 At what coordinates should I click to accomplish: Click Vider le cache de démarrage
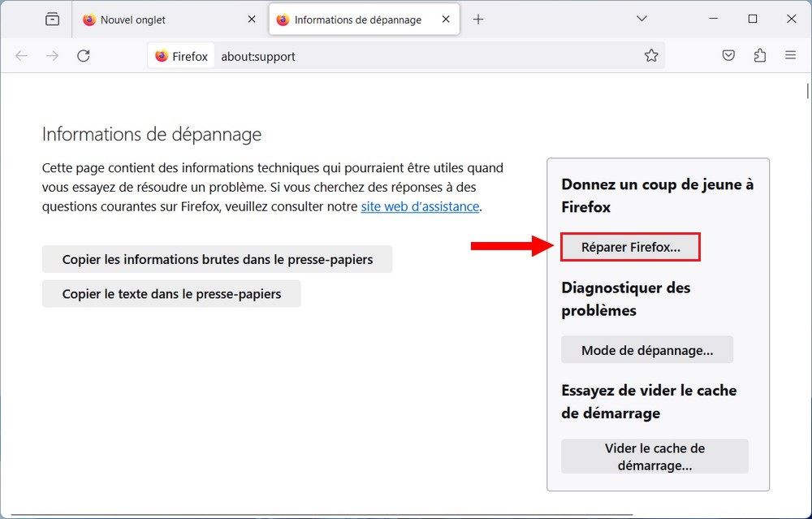click(x=654, y=456)
